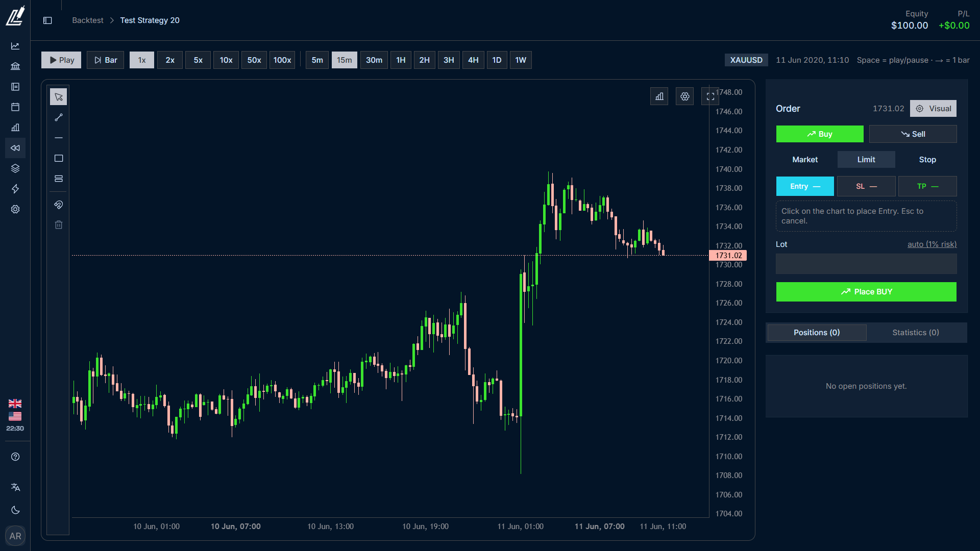This screenshot has width=980, height=551.
Task: Open the help question mark icon
Action: 15,457
